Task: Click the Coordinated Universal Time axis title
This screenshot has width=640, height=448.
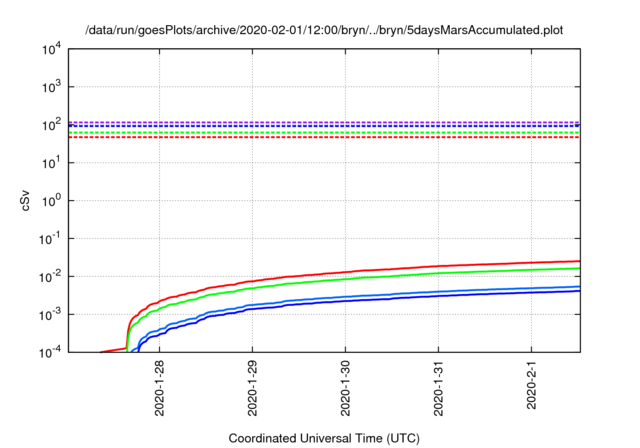Action: [x=324, y=439]
